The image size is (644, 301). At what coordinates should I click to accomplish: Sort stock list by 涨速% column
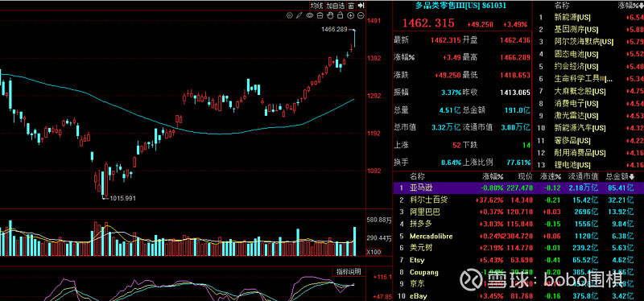[551, 176]
